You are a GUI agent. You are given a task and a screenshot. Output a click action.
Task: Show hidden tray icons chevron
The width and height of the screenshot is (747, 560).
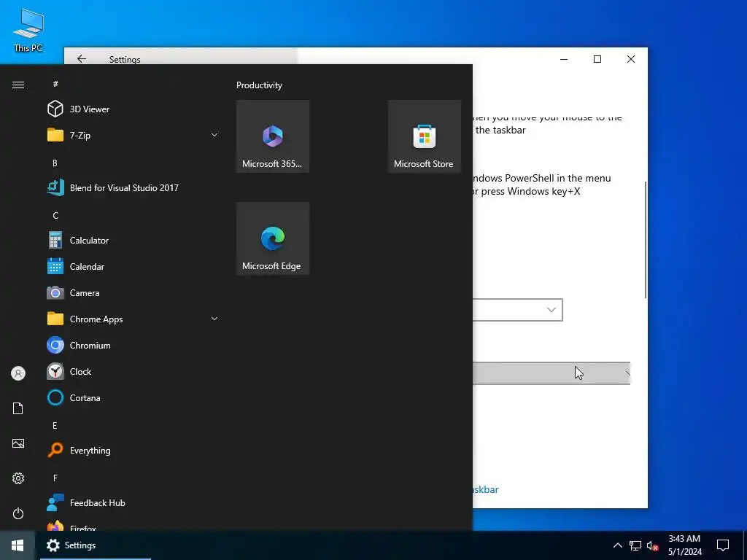click(x=617, y=545)
